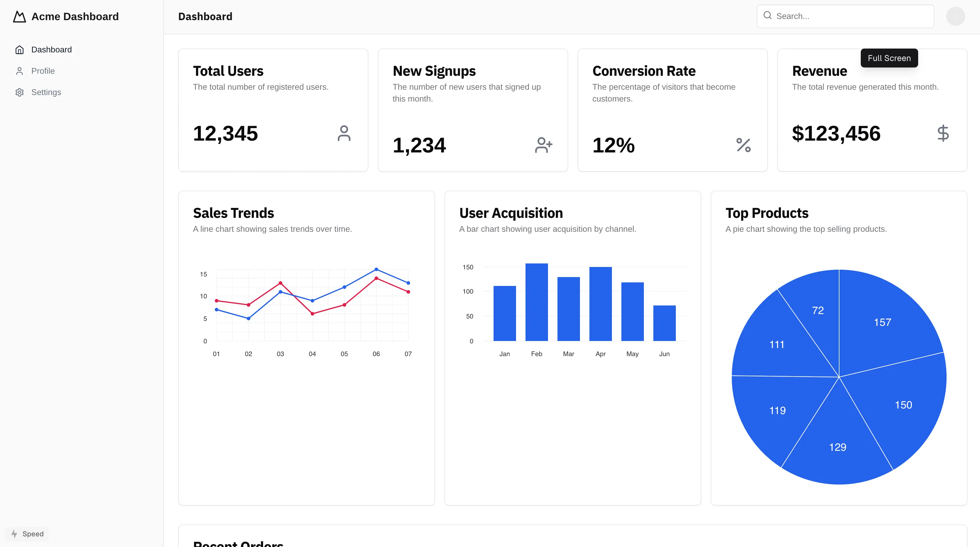
Task: Open Settings via the gear icon
Action: click(x=20, y=92)
